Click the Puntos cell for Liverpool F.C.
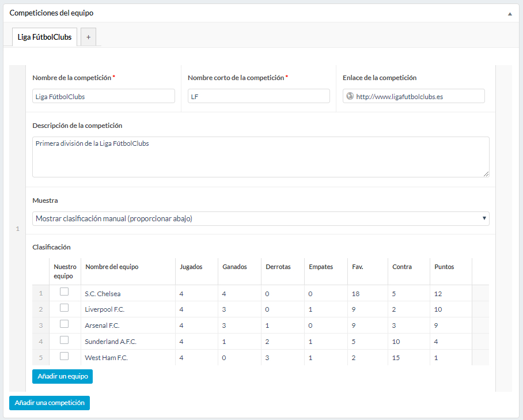Image resolution: width=523 pixels, height=420 pixels. [450, 309]
